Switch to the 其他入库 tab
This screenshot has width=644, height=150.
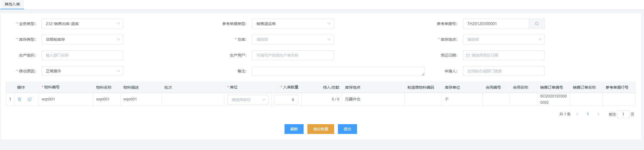click(x=12, y=4)
